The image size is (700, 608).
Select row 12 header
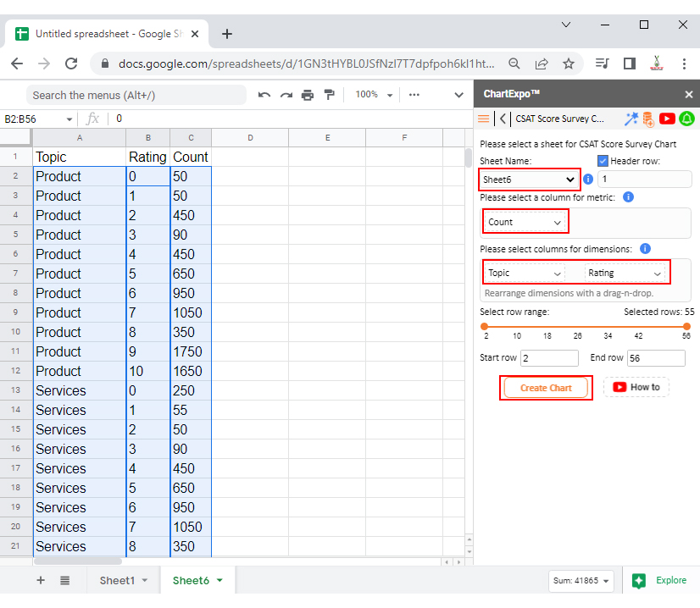click(x=15, y=371)
